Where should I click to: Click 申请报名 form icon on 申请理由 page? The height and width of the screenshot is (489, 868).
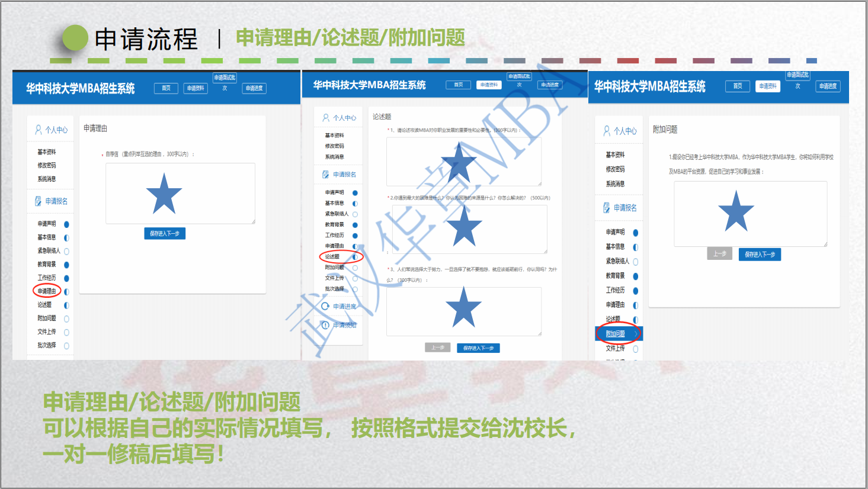coord(38,201)
